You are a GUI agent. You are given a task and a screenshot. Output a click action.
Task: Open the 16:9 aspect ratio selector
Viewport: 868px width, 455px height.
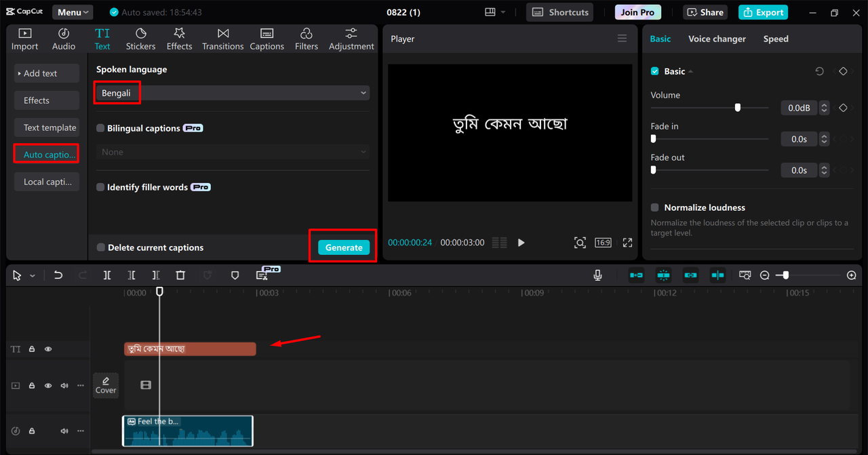tap(603, 243)
